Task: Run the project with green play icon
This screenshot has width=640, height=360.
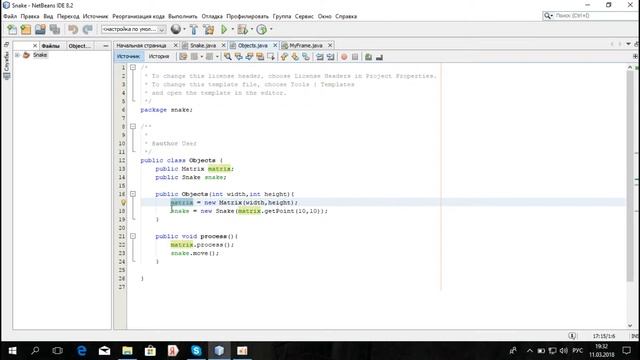Action: coord(224,29)
